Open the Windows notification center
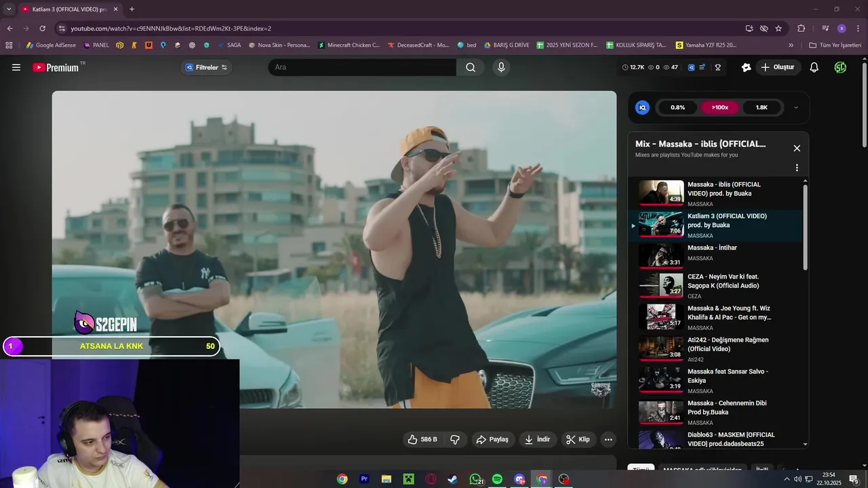The width and height of the screenshot is (868, 488). [854, 479]
